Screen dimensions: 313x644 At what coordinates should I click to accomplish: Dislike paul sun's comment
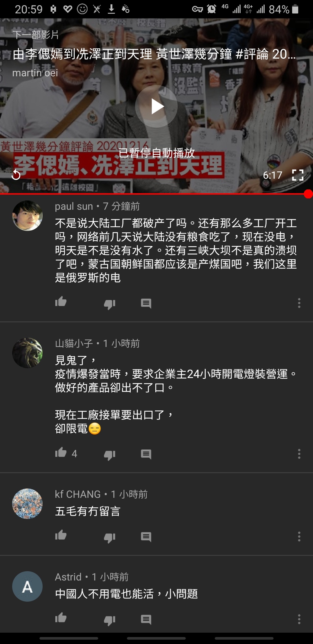point(110,304)
